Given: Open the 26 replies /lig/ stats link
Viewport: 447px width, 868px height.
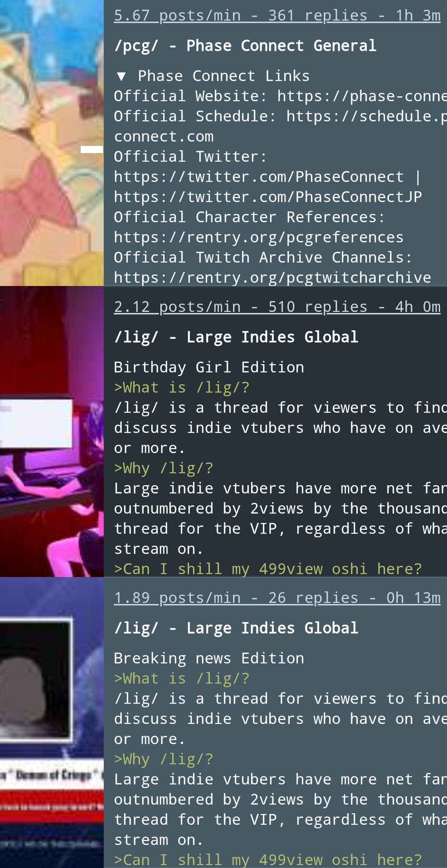Looking at the screenshot, I should pyautogui.click(x=277, y=598).
